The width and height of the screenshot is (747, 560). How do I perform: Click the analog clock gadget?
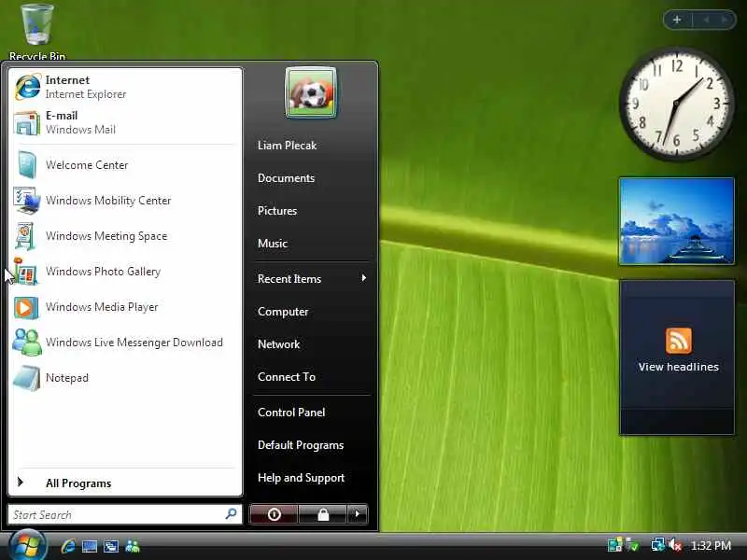(676, 104)
